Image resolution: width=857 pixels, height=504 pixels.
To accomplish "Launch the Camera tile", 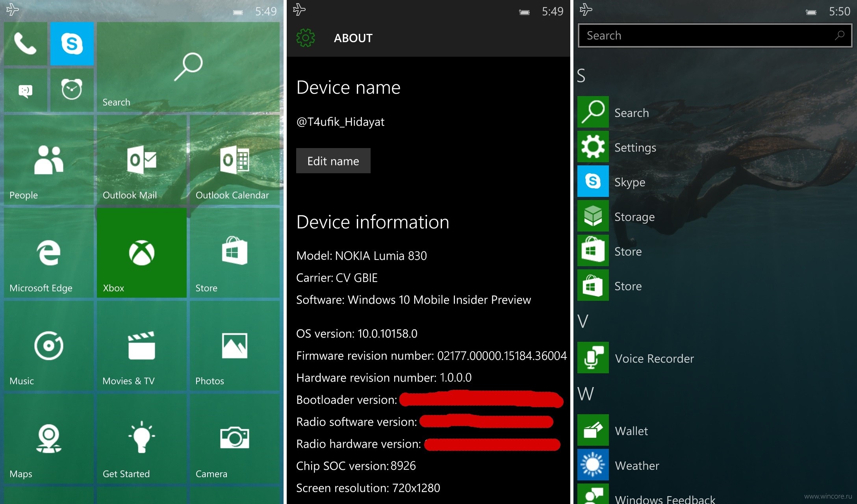I will click(x=235, y=439).
